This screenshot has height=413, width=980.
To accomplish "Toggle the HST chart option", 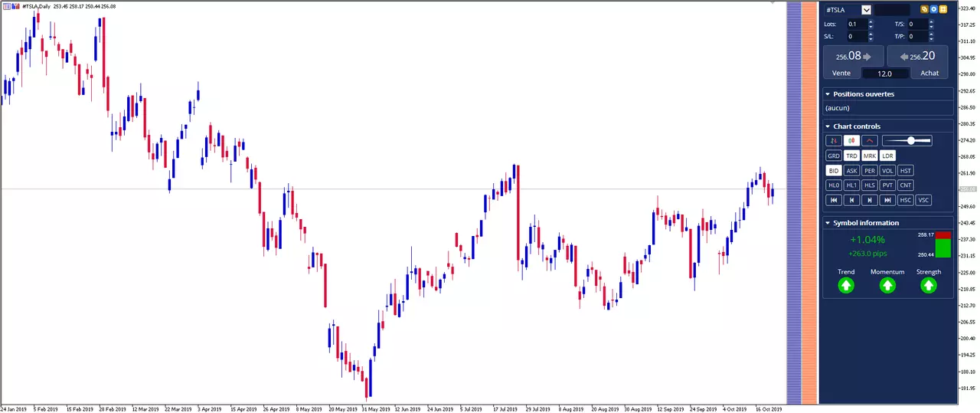I will point(905,171).
